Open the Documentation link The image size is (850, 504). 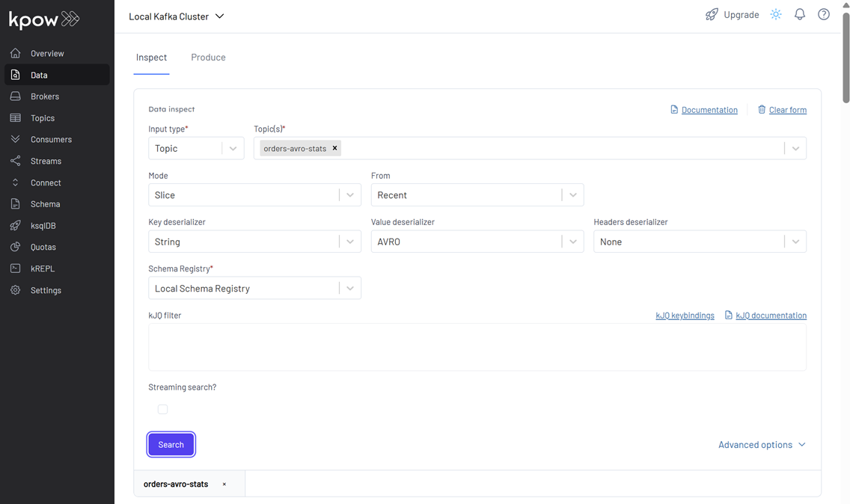coord(709,110)
